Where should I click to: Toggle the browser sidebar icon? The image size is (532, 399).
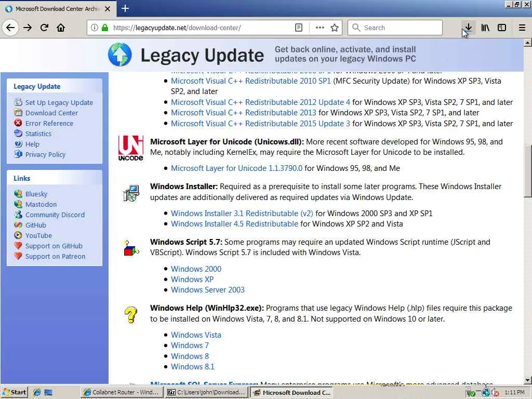pyautogui.click(x=502, y=28)
